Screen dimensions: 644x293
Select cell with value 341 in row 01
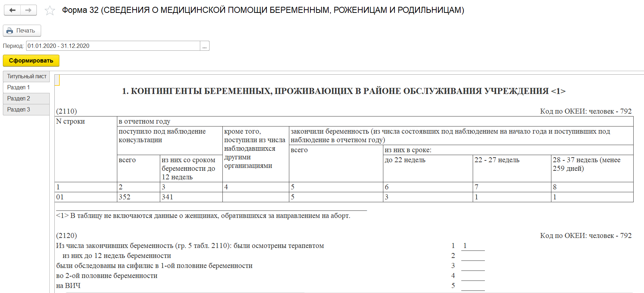191,197
